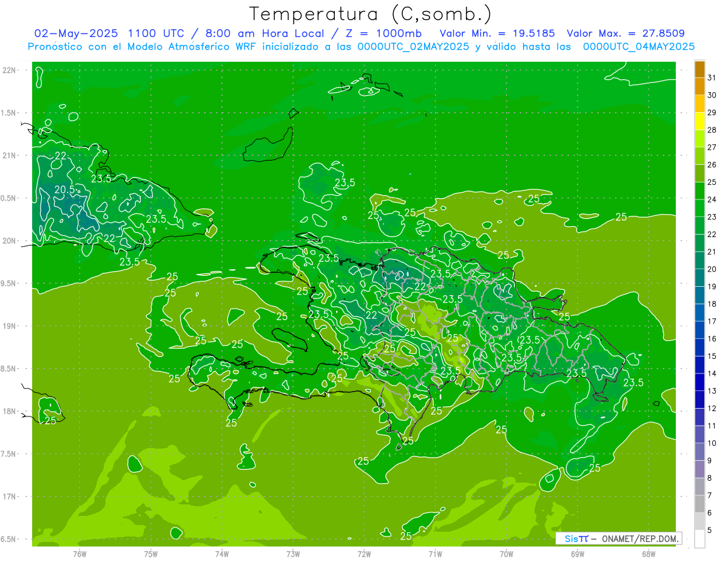Click the "19N" latitude axis label

[10, 326]
